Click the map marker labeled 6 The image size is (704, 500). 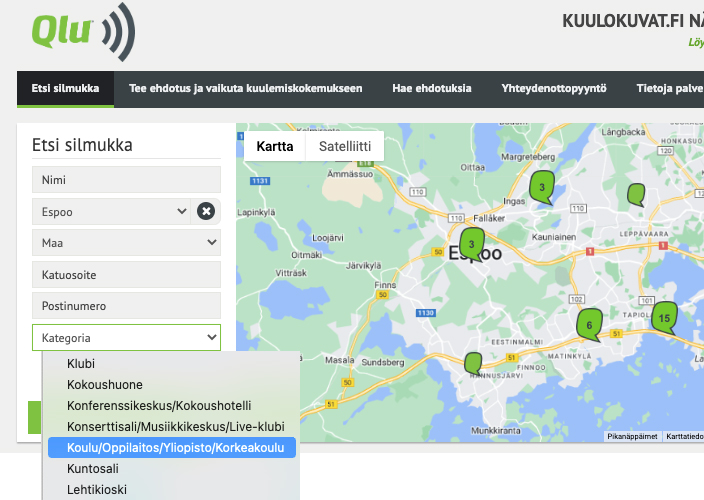click(589, 323)
